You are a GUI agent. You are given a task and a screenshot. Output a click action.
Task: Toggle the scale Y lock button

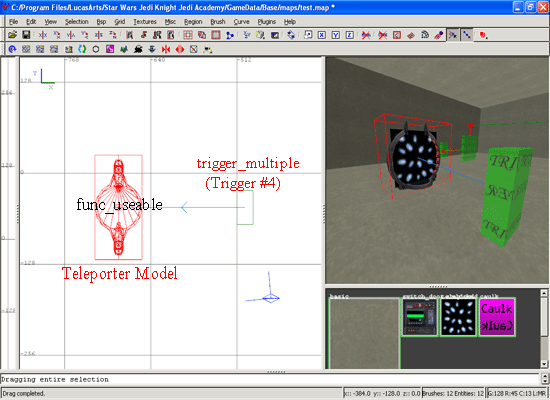tap(336, 35)
